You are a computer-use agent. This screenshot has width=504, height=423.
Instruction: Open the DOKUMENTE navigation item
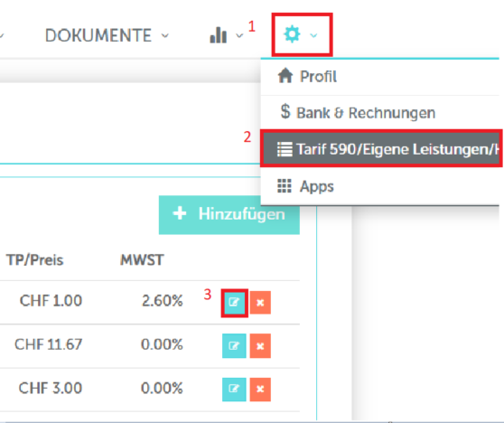pos(98,35)
